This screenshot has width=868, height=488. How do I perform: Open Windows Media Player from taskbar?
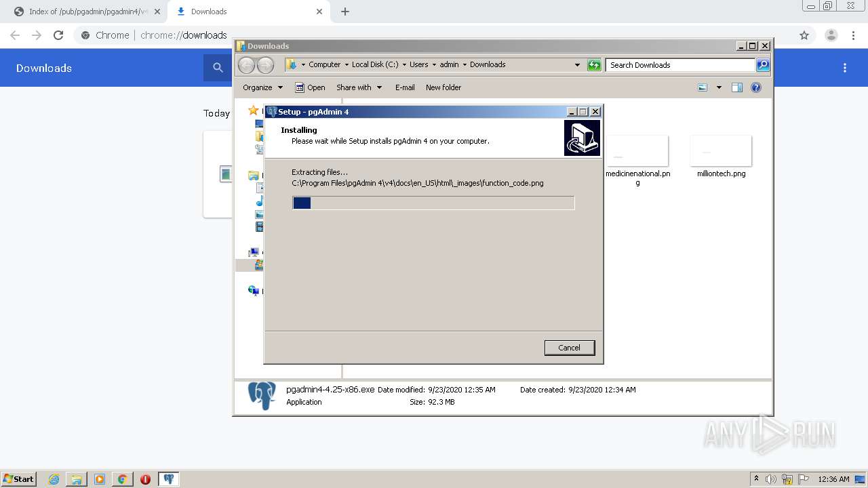click(x=100, y=479)
